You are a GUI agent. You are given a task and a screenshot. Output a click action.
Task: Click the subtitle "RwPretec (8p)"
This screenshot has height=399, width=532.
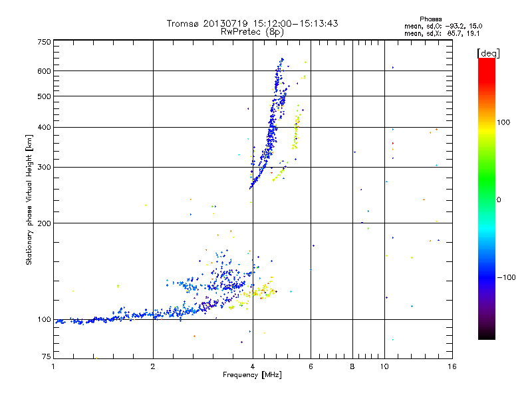coord(252,32)
